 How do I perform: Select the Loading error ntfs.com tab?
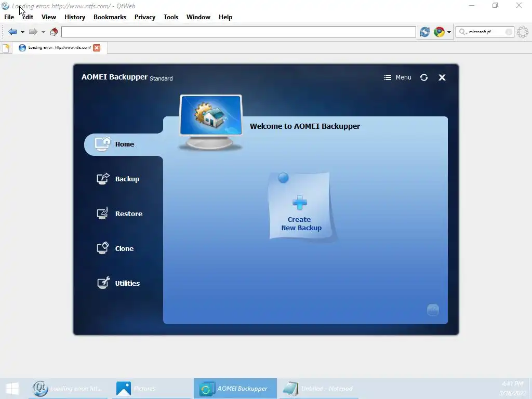(59, 47)
